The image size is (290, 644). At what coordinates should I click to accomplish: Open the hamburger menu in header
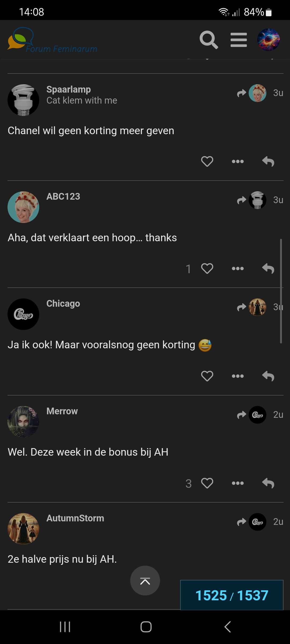click(238, 40)
